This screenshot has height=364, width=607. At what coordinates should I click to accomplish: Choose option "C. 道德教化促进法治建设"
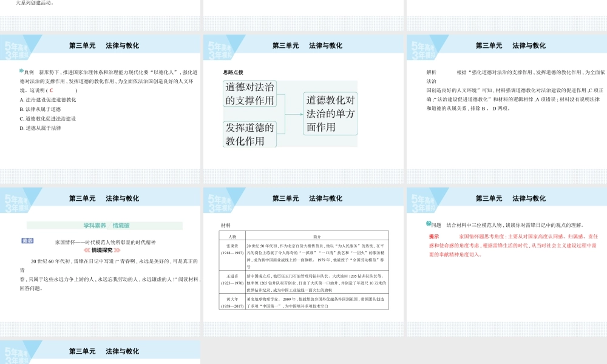pos(48,119)
